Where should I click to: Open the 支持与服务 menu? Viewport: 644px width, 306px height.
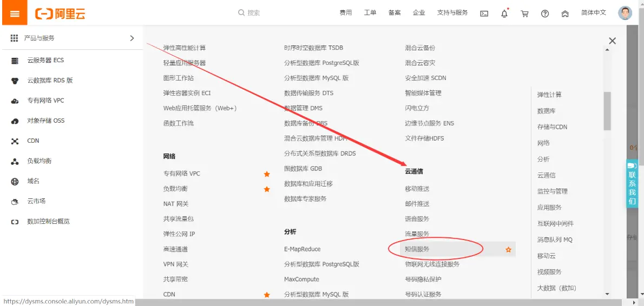pyautogui.click(x=452, y=13)
